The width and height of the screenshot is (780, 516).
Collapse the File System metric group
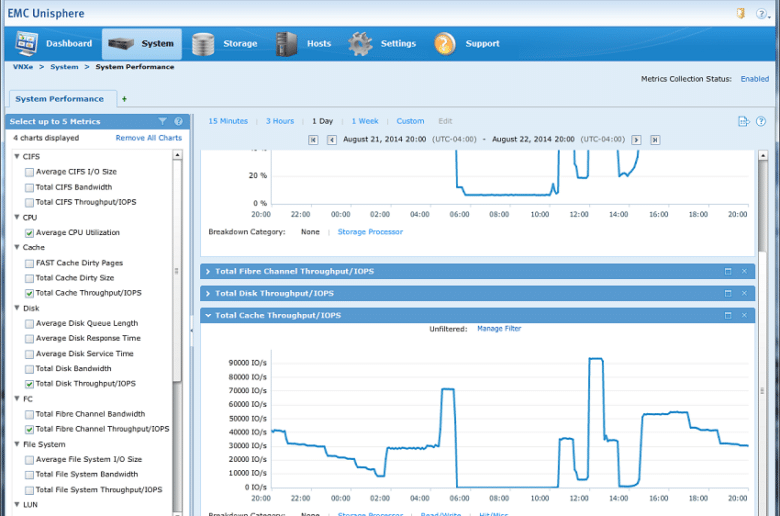click(17, 444)
